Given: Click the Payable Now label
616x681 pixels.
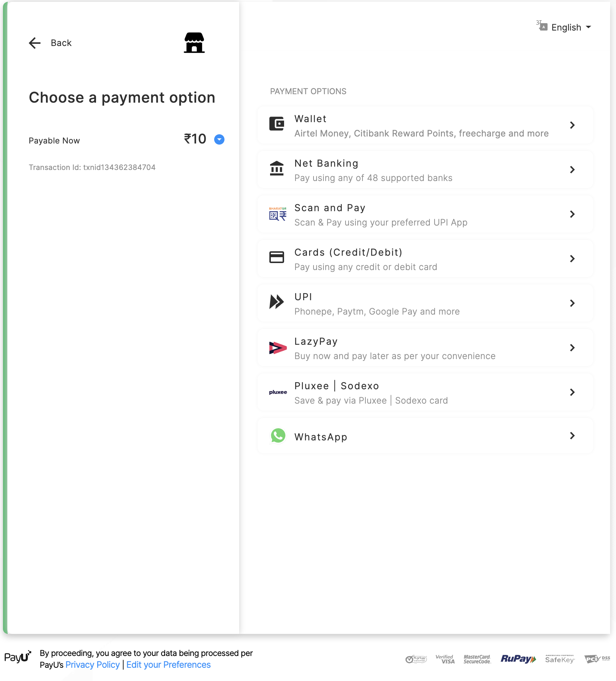Looking at the screenshot, I should click(54, 141).
